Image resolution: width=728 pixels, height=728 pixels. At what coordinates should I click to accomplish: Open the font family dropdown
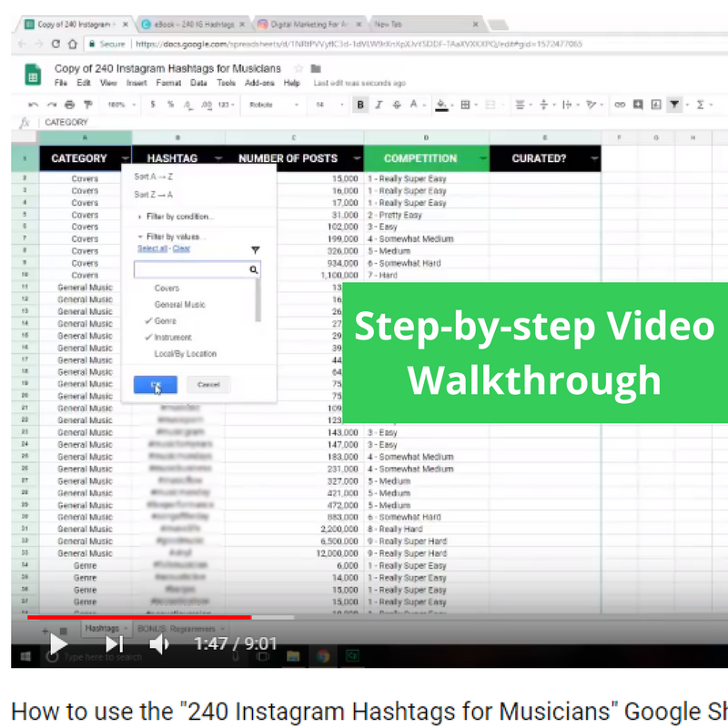274,105
